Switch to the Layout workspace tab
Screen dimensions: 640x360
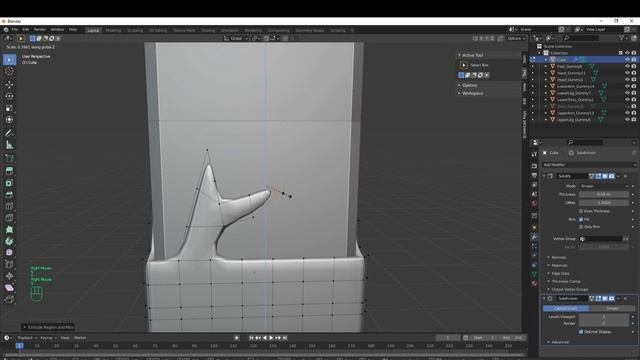[x=93, y=30]
